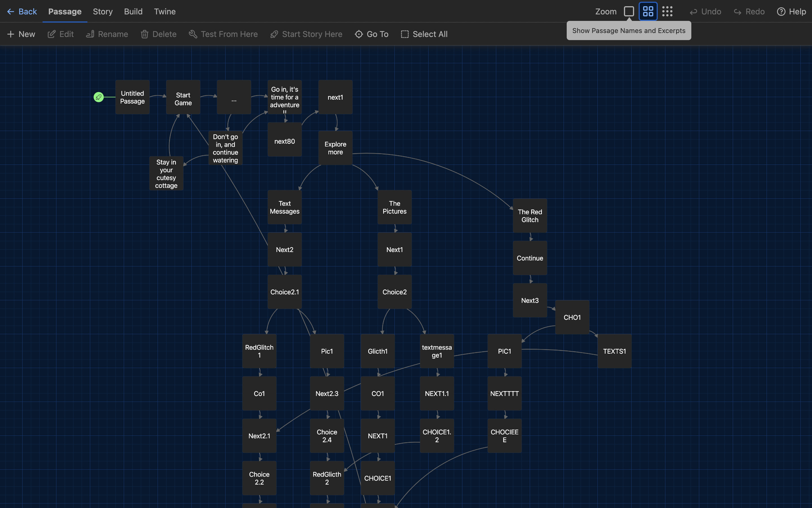
Task: Open the Build tab
Action: (x=133, y=11)
